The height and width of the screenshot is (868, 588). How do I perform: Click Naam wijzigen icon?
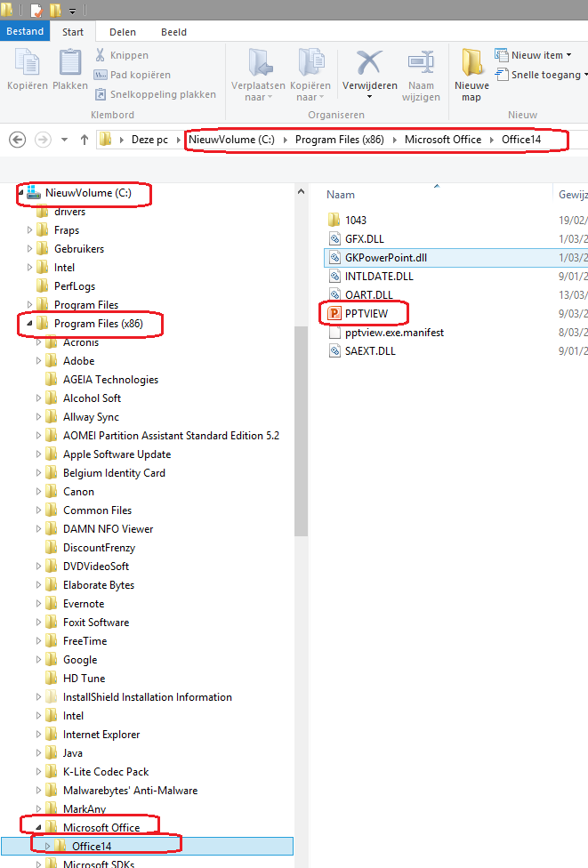click(x=421, y=62)
